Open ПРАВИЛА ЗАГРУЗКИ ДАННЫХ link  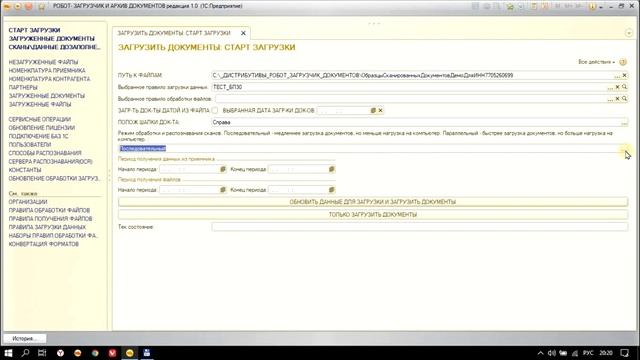click(x=47, y=227)
